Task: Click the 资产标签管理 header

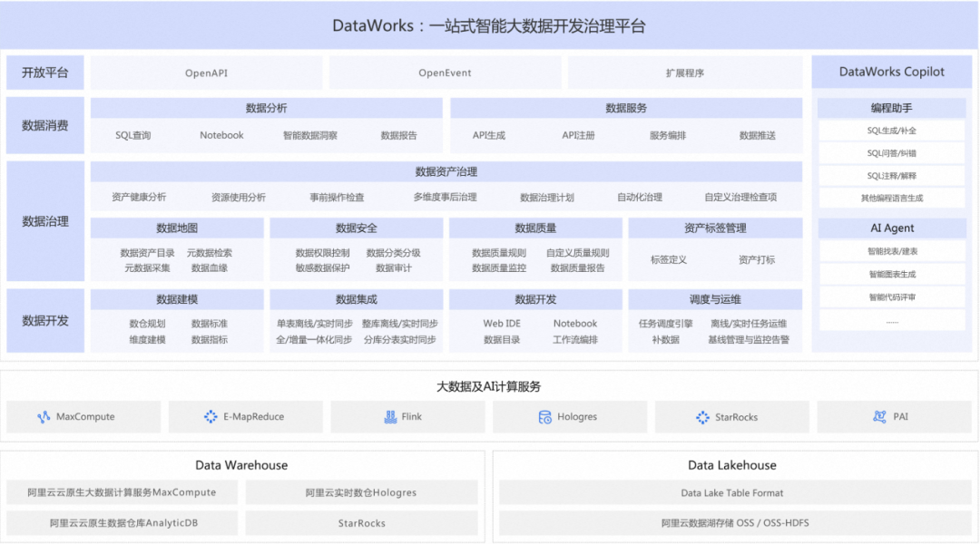Action: [715, 228]
